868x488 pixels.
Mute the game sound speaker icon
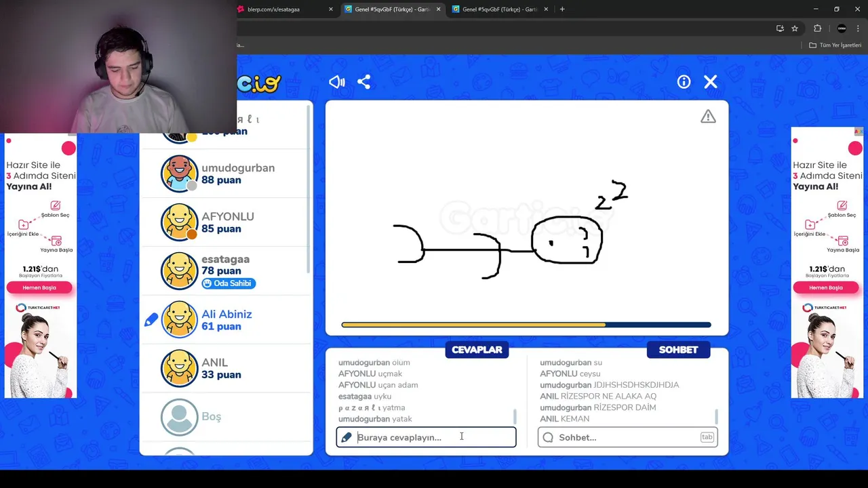(x=337, y=82)
